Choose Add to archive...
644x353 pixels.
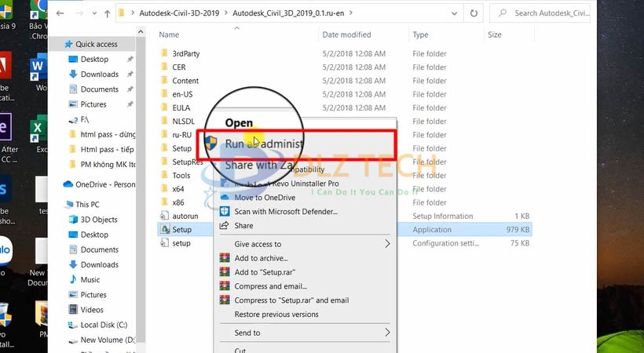[x=261, y=258]
